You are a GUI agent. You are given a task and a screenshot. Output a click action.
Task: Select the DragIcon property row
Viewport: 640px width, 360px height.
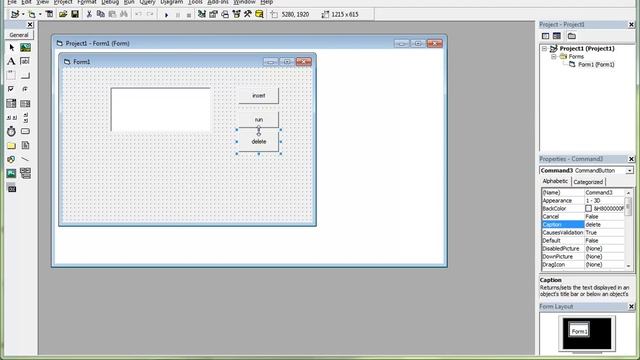tap(583, 264)
